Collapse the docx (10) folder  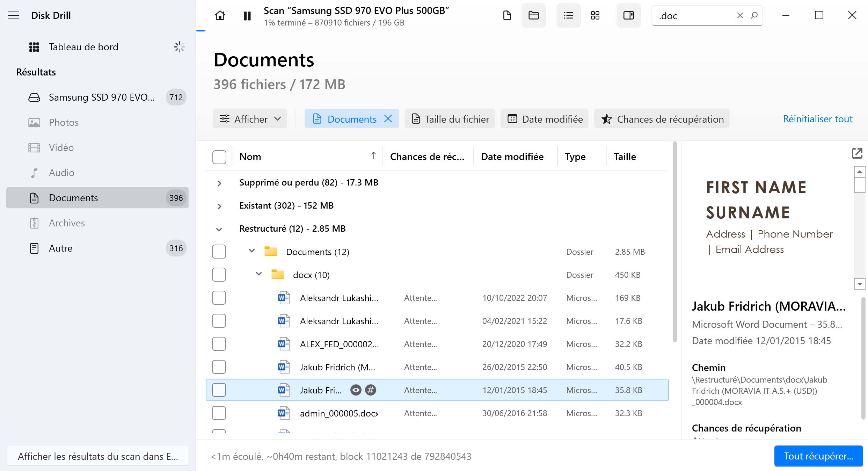pyautogui.click(x=258, y=274)
